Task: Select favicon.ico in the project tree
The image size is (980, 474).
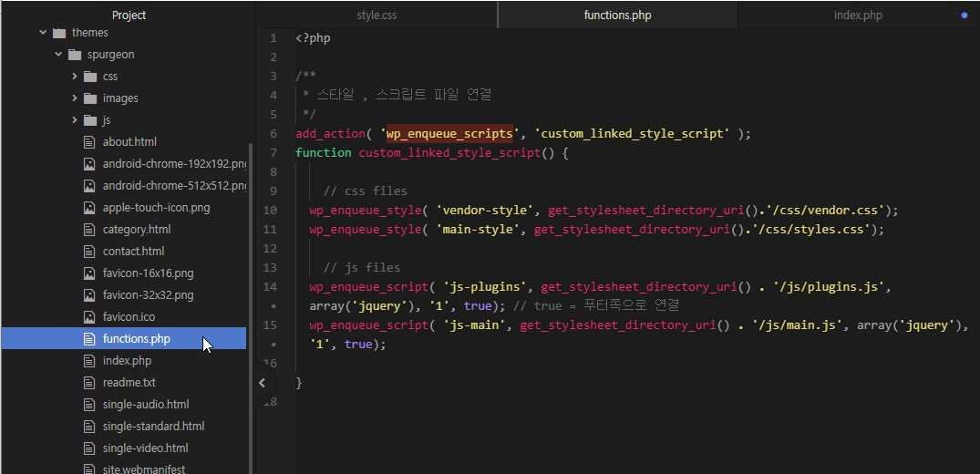Action: click(129, 317)
